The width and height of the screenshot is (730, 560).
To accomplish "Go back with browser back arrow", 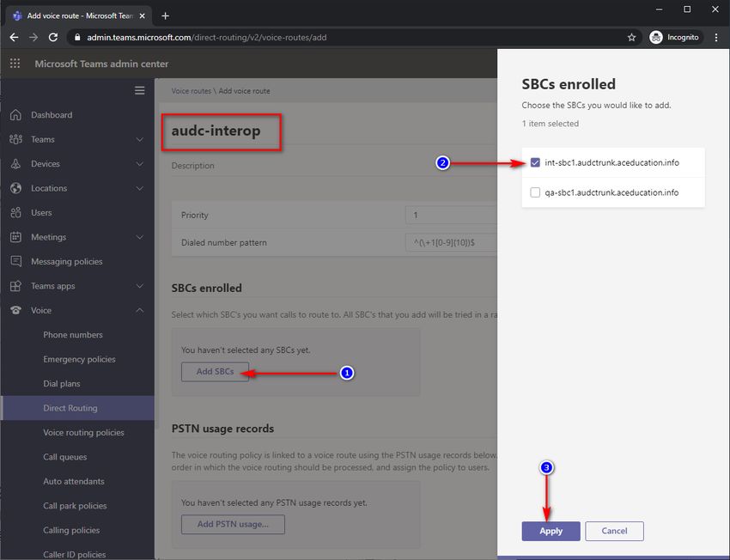I will (x=14, y=37).
